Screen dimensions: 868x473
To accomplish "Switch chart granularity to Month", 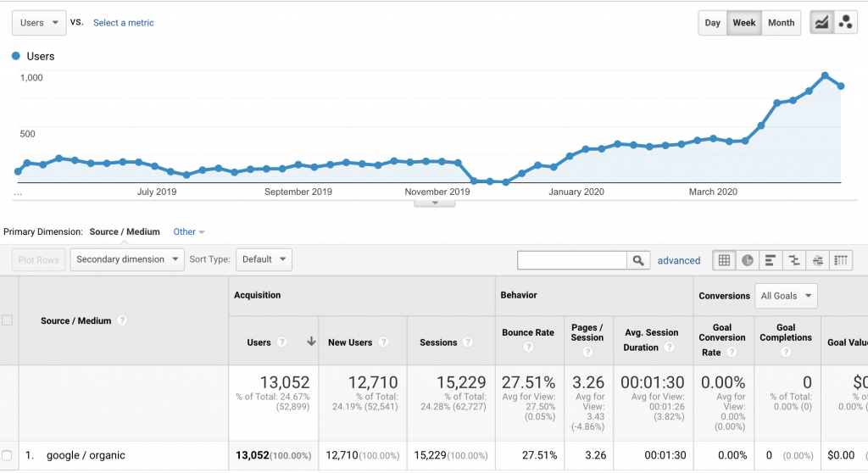I will [781, 23].
